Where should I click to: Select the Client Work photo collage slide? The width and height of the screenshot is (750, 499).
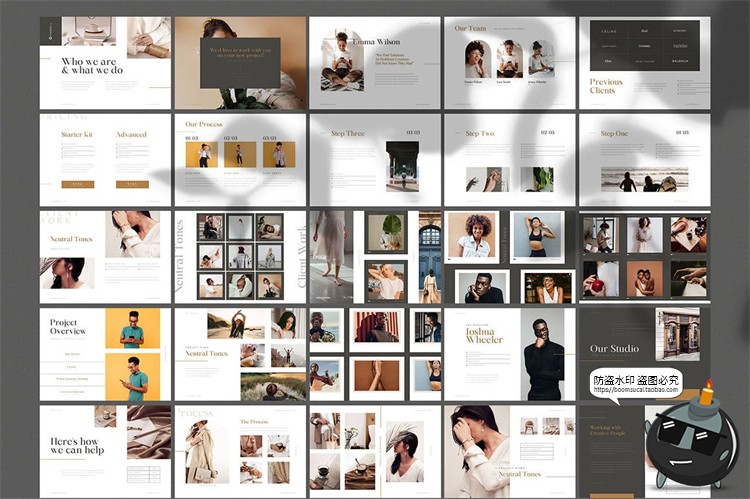[374, 257]
